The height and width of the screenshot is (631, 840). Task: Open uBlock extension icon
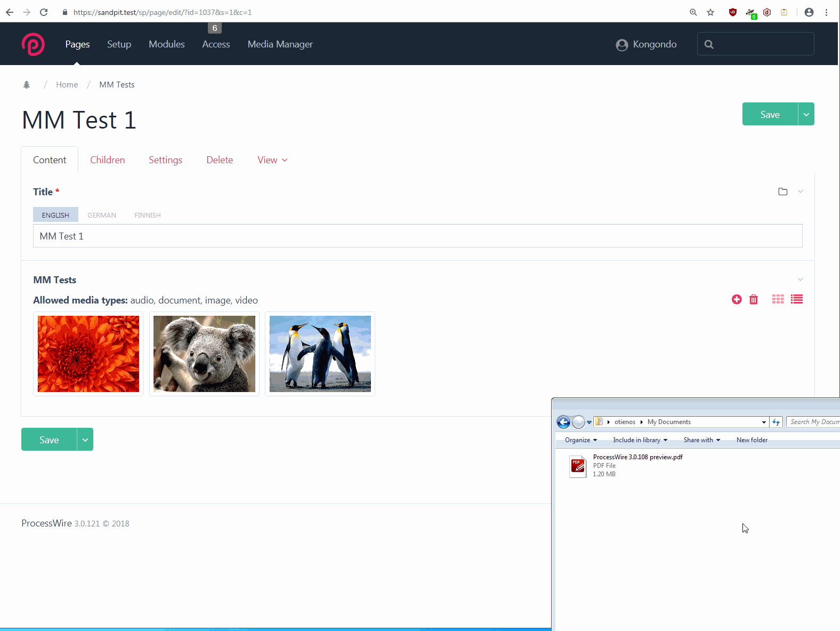(733, 12)
